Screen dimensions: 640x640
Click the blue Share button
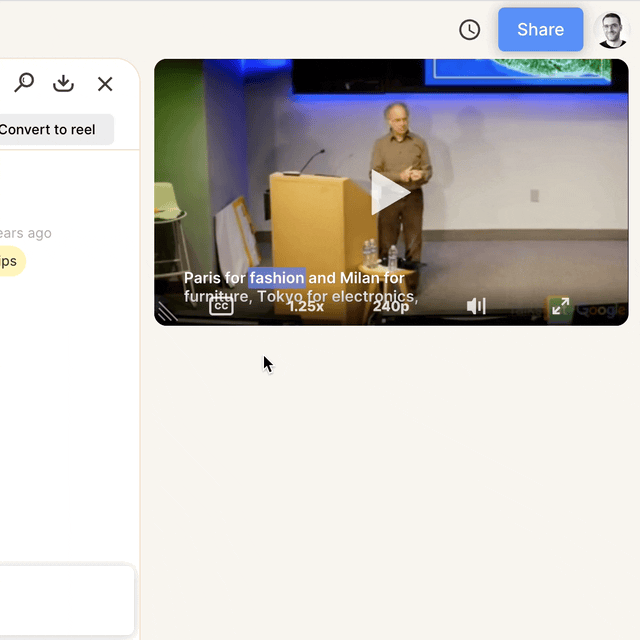pos(540,29)
